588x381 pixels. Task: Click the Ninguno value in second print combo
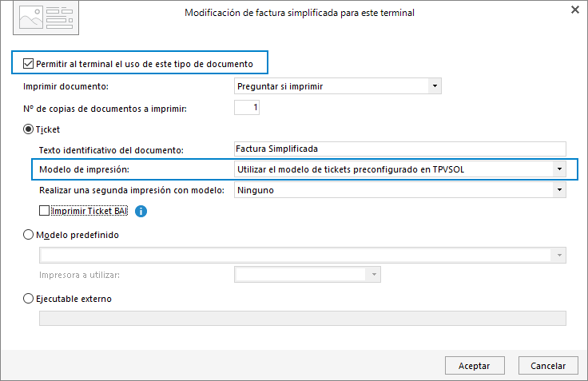[x=256, y=190]
